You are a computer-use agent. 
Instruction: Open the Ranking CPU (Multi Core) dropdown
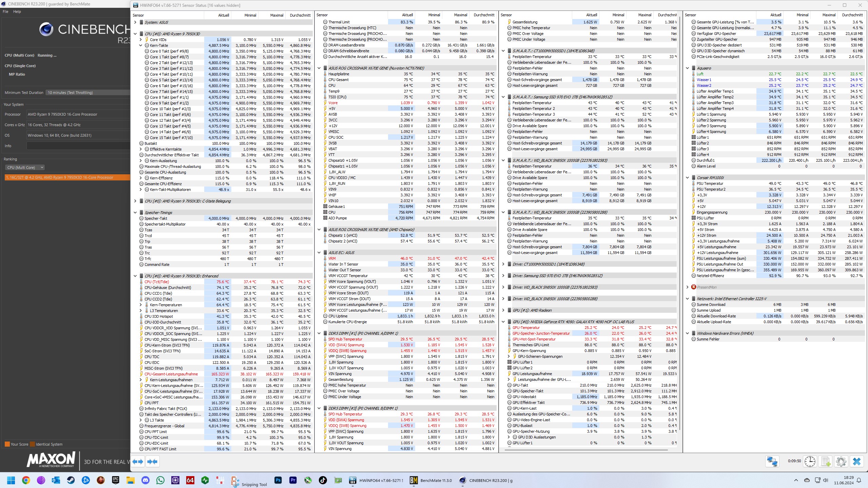point(25,168)
